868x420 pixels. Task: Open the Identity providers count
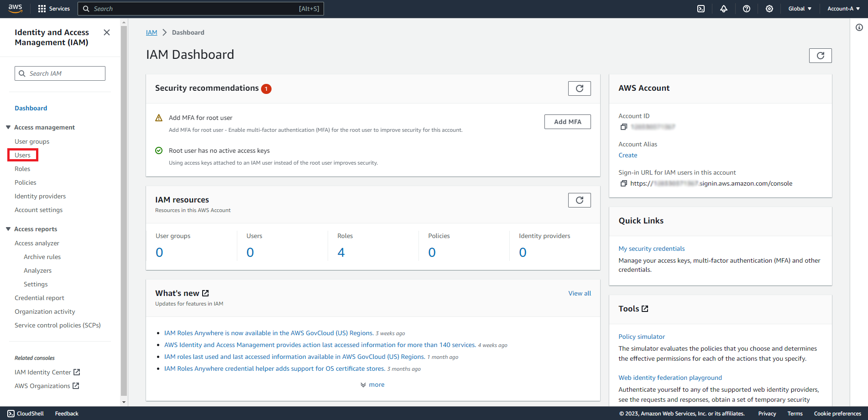click(x=523, y=252)
